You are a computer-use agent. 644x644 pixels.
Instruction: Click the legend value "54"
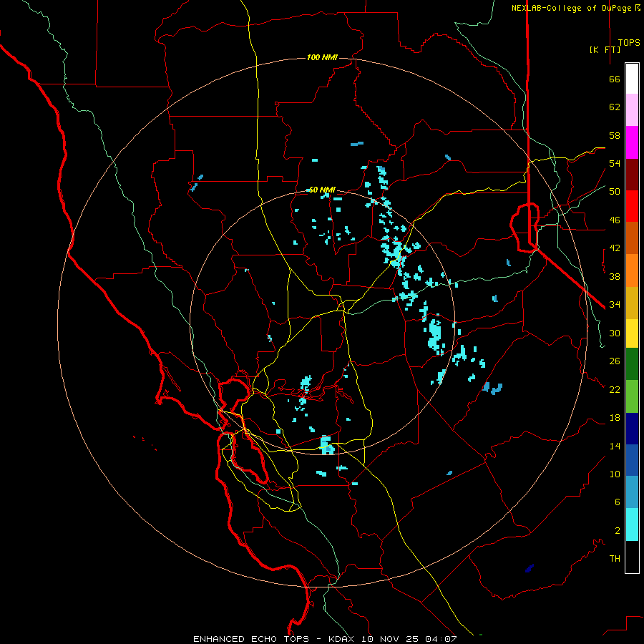click(x=615, y=163)
